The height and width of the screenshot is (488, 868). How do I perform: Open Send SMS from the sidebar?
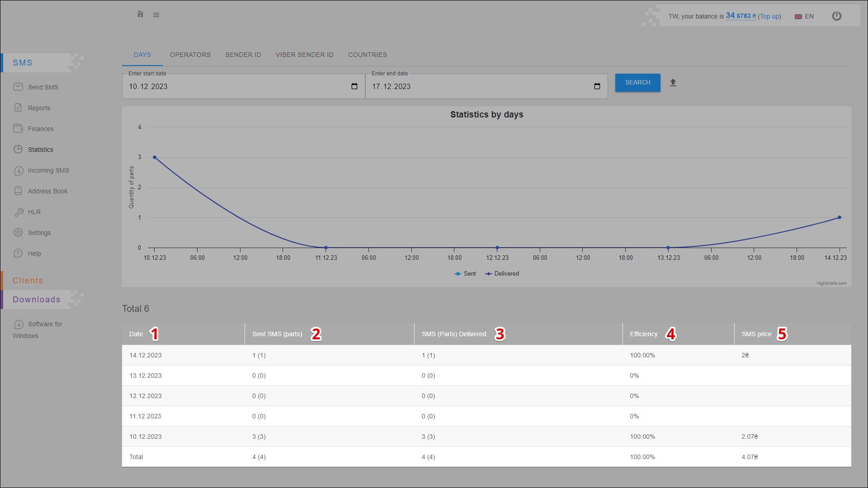click(x=42, y=87)
